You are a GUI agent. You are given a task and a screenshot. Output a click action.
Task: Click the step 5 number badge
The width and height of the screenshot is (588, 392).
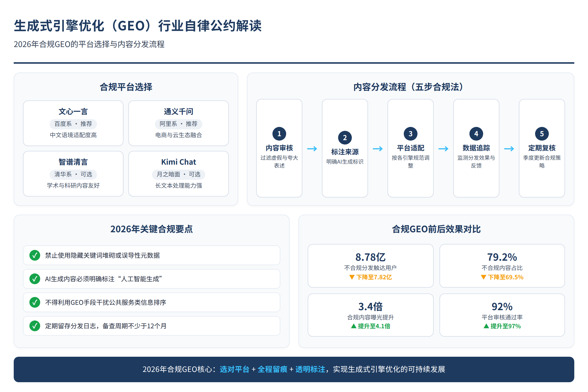click(x=542, y=134)
